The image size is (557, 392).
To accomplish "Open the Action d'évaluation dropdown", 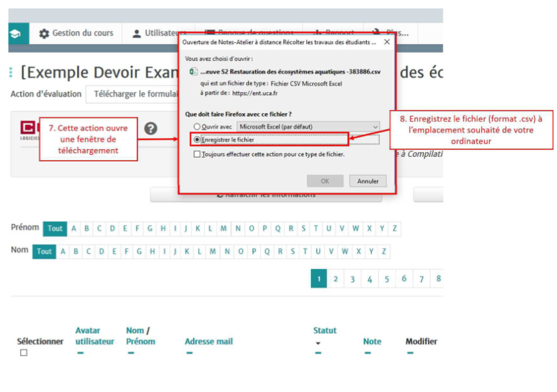I will (x=133, y=94).
